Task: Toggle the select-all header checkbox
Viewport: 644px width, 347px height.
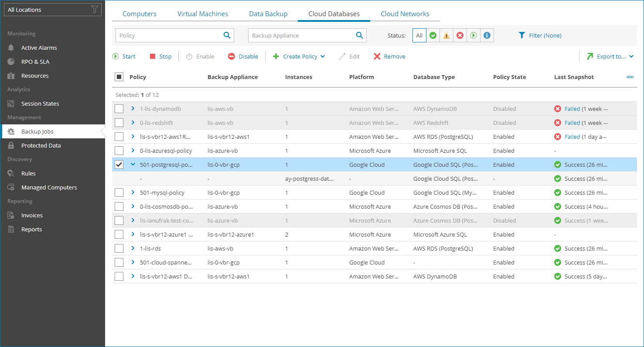Action: click(x=119, y=77)
